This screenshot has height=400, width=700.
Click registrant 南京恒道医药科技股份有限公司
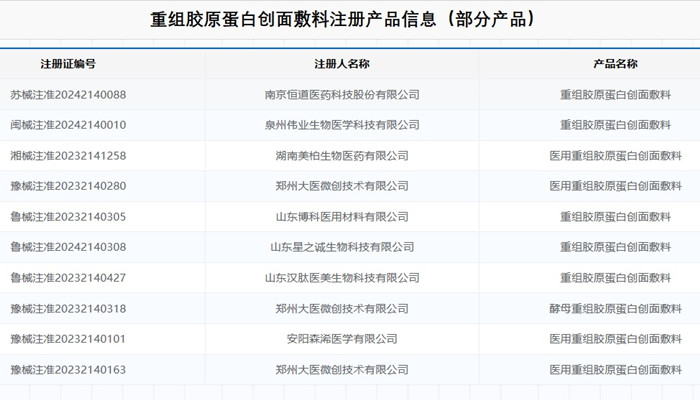pos(342,95)
